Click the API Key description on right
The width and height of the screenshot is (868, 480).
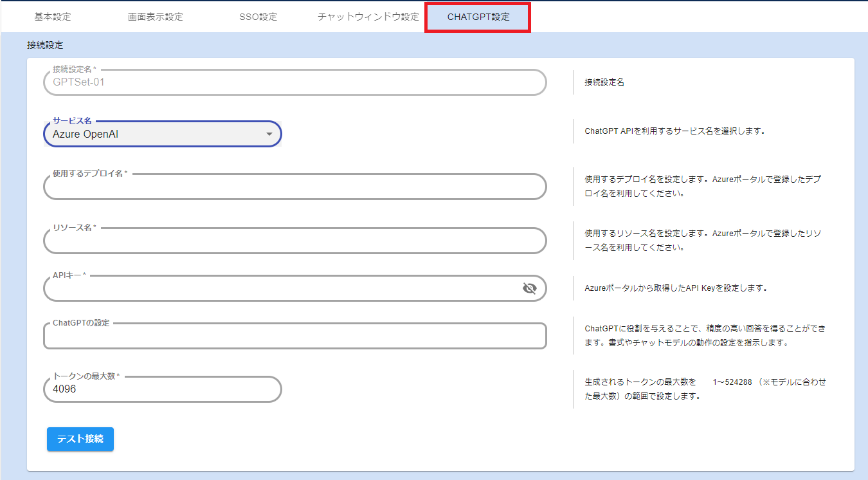click(x=676, y=288)
